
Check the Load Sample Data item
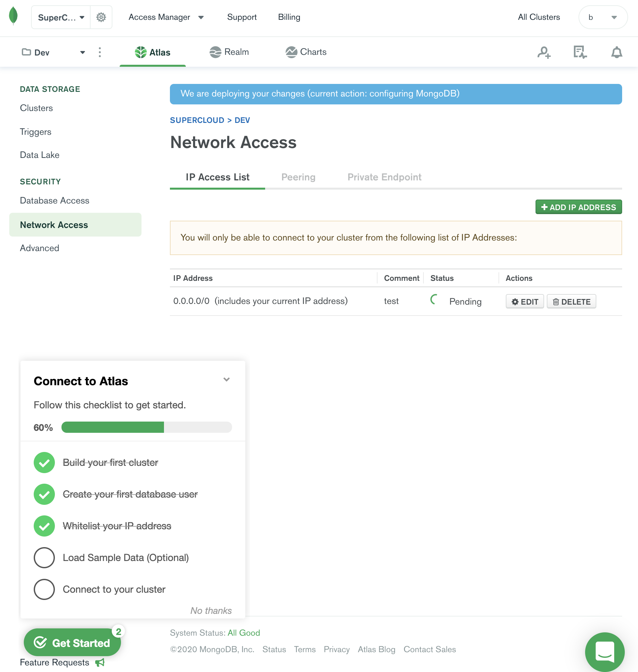44,557
